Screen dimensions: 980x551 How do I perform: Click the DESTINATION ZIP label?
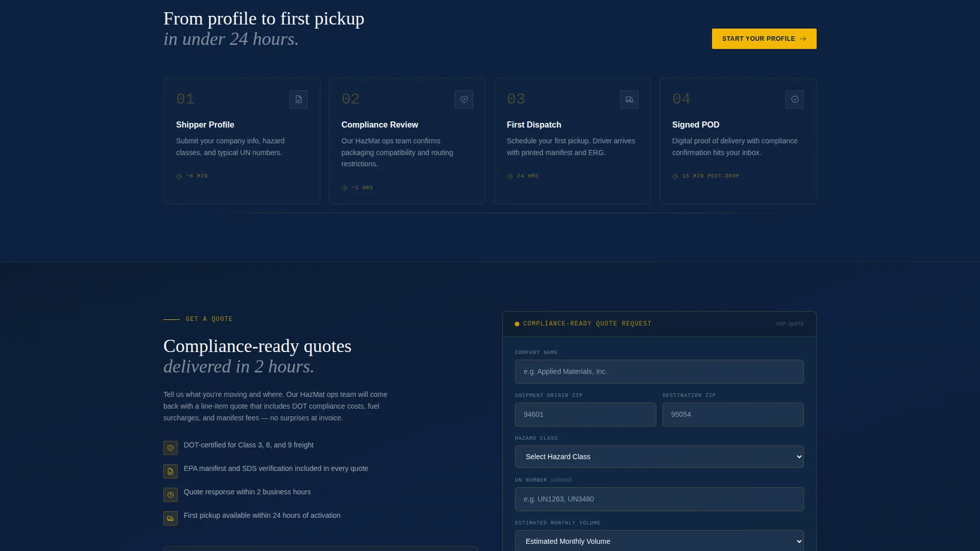click(689, 395)
